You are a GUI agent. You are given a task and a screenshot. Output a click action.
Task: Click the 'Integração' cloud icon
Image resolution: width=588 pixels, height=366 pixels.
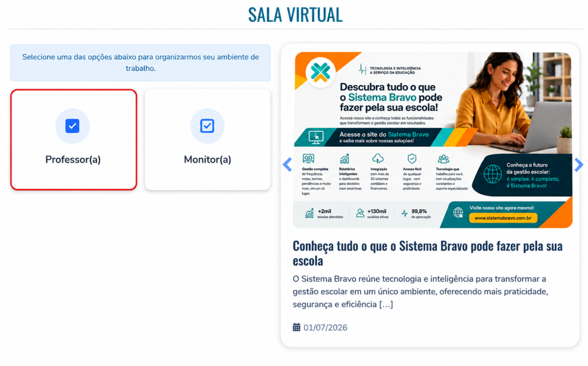[x=378, y=159]
